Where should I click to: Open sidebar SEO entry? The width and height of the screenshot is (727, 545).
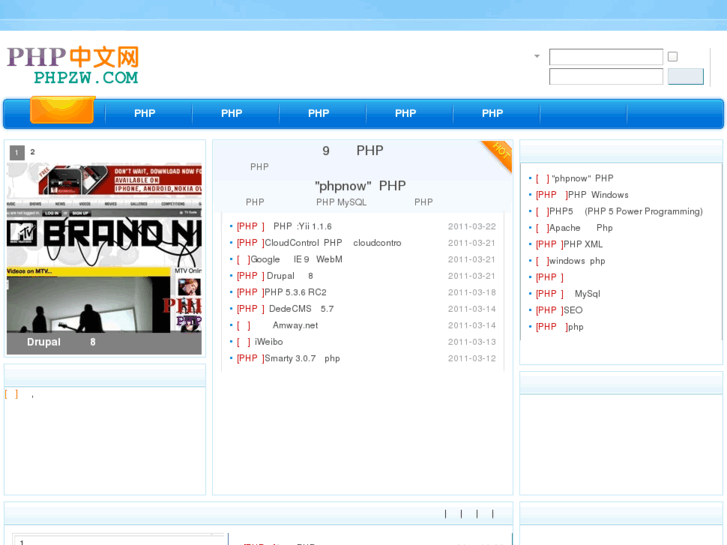point(573,310)
